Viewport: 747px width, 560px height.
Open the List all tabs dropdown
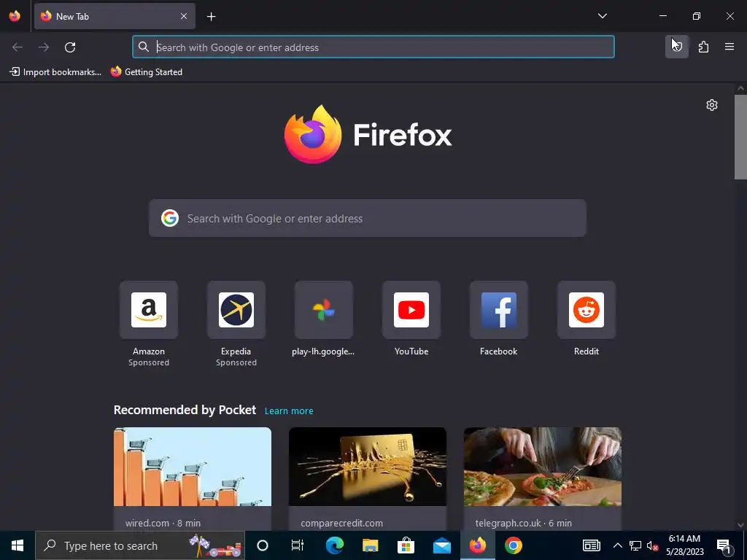(x=602, y=16)
